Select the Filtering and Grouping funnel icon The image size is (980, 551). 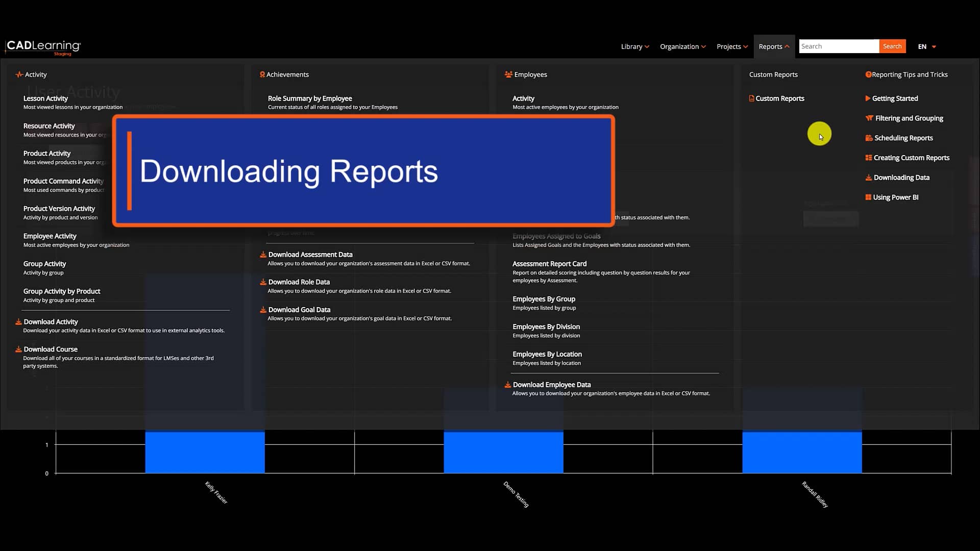click(869, 118)
